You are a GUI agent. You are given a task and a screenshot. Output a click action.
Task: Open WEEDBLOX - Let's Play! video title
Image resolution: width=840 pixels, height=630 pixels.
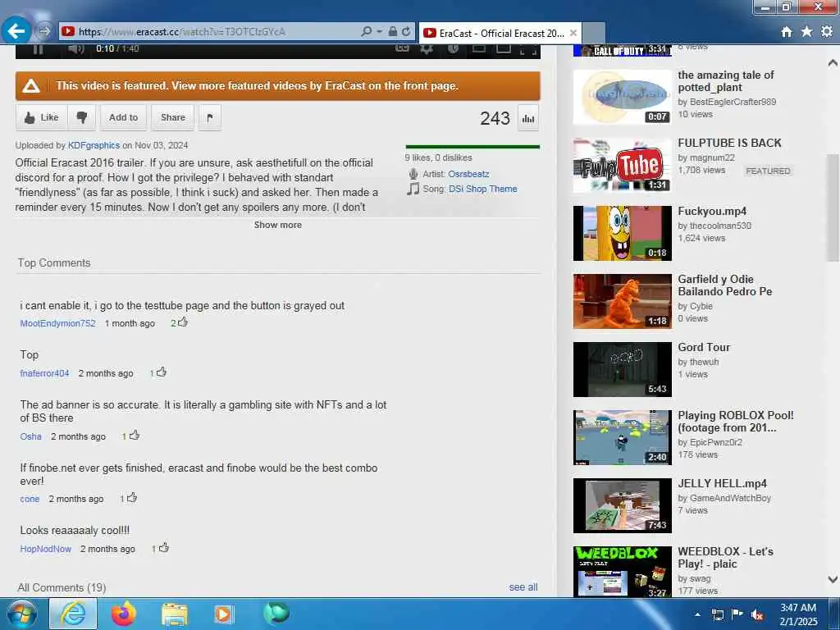pos(725,558)
